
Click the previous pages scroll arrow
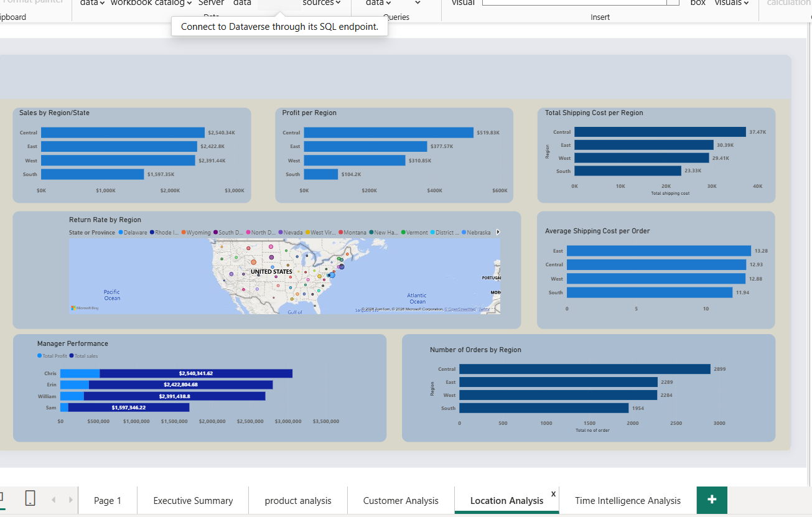click(54, 500)
